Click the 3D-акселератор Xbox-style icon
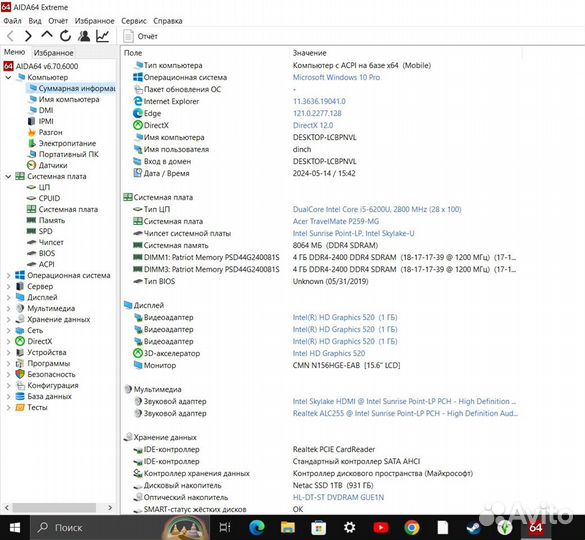The height and width of the screenshot is (540, 585). (138, 353)
